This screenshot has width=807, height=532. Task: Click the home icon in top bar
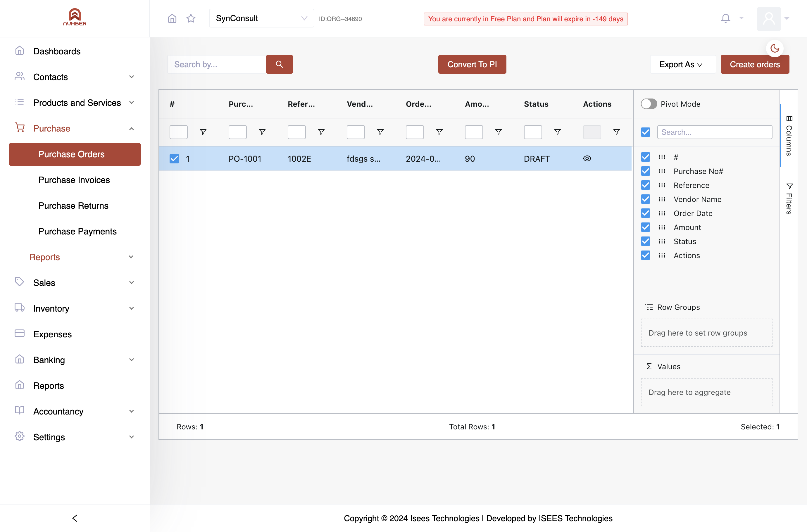pyautogui.click(x=172, y=18)
